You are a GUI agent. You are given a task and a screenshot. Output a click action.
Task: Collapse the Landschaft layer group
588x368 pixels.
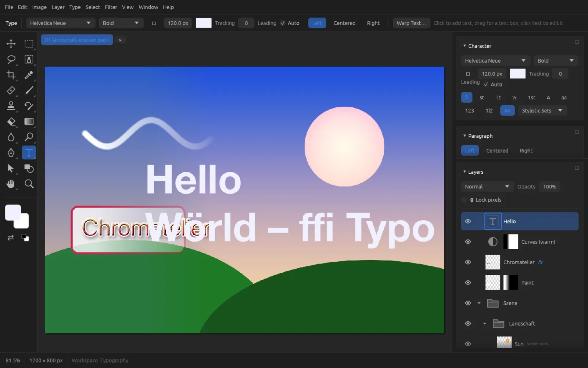point(485,324)
